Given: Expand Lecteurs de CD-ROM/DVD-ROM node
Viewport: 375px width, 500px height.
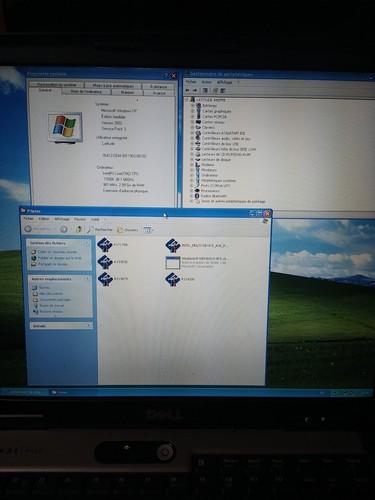Looking at the screenshot, I should click(x=192, y=154).
